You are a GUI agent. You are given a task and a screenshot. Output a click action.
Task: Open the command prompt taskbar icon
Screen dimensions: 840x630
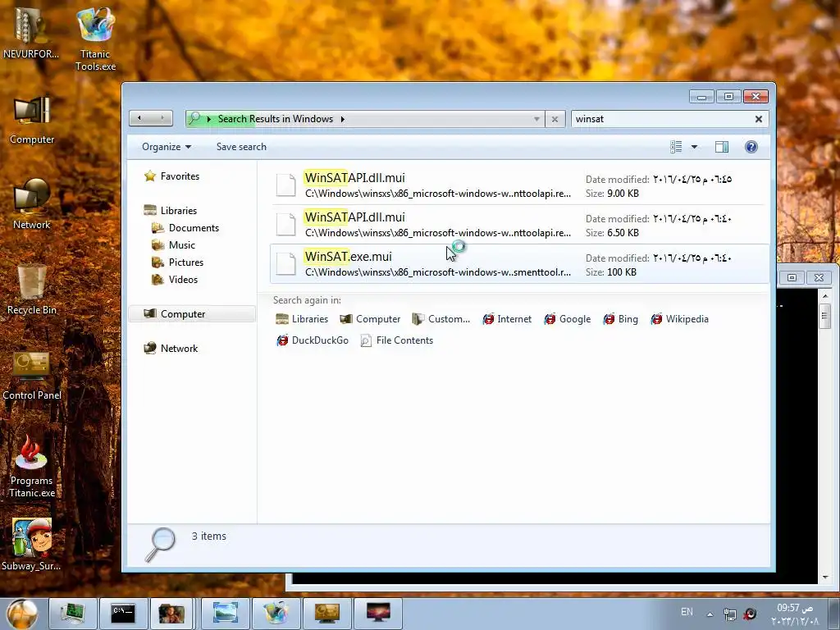pos(123,613)
